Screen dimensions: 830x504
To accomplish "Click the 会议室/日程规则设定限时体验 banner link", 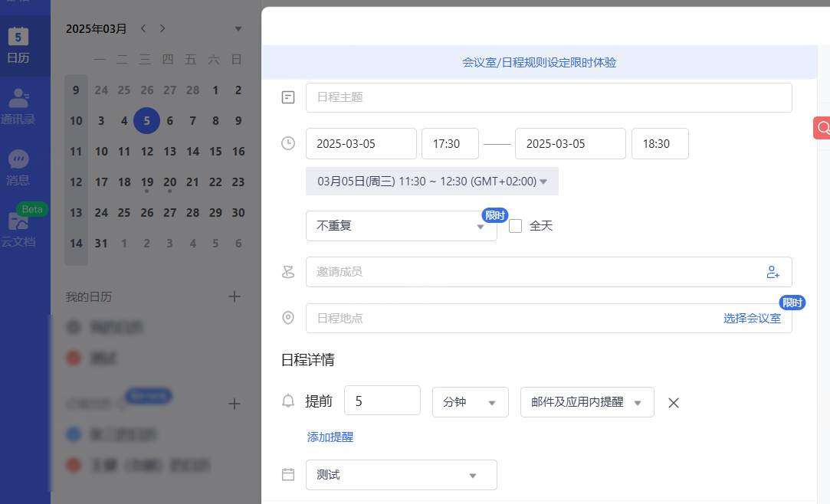I will pos(539,62).
